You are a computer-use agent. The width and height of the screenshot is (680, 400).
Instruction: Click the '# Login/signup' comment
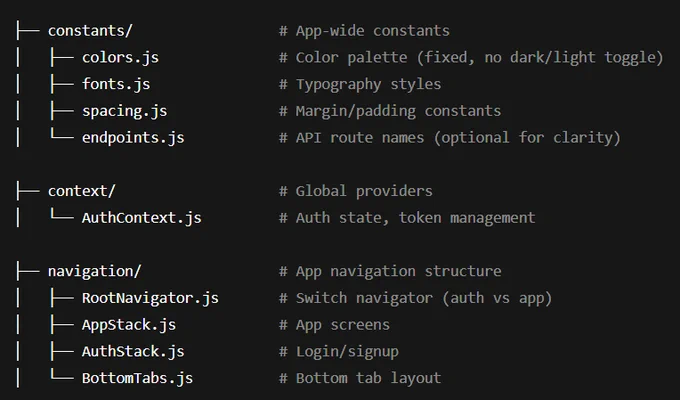(x=339, y=351)
